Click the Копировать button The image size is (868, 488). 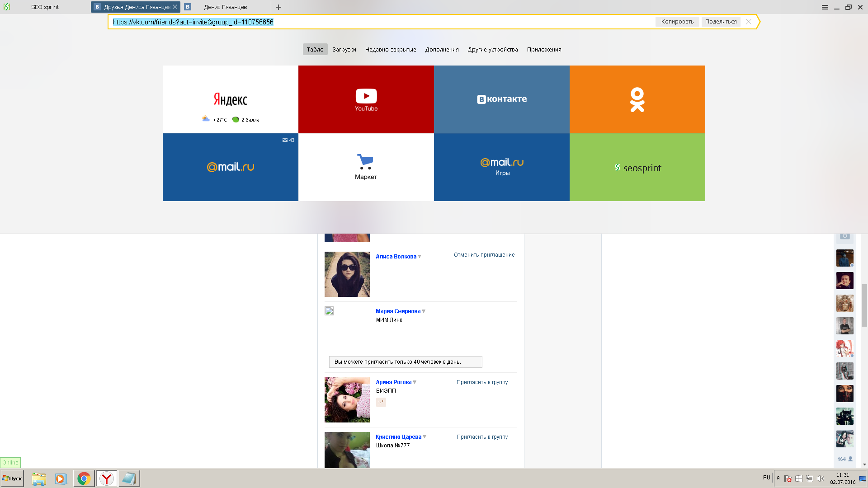coord(677,22)
